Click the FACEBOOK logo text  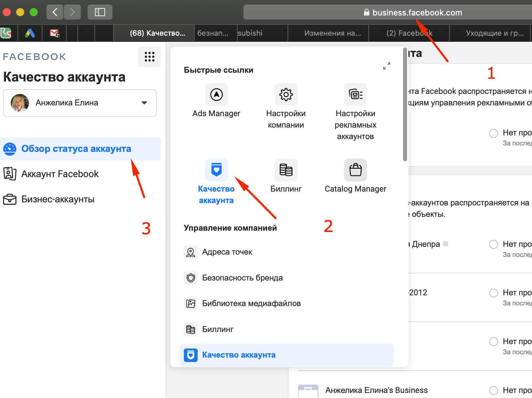tap(34, 57)
